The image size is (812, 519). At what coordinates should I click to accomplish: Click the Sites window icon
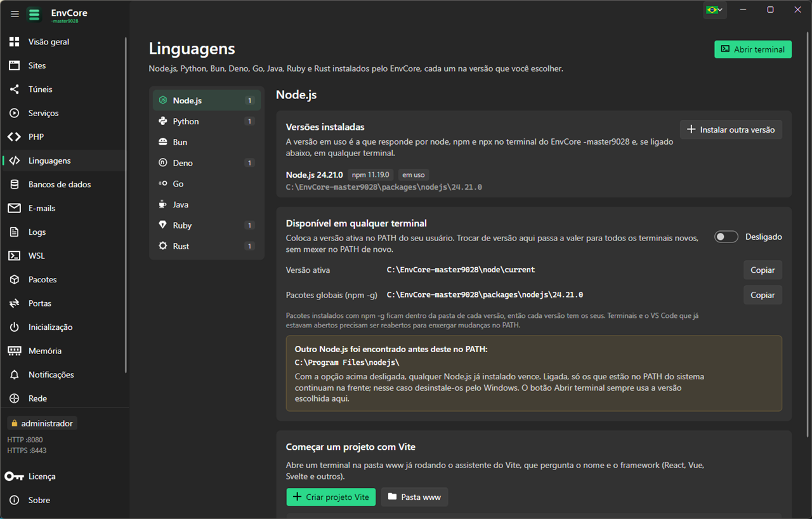pyautogui.click(x=14, y=65)
